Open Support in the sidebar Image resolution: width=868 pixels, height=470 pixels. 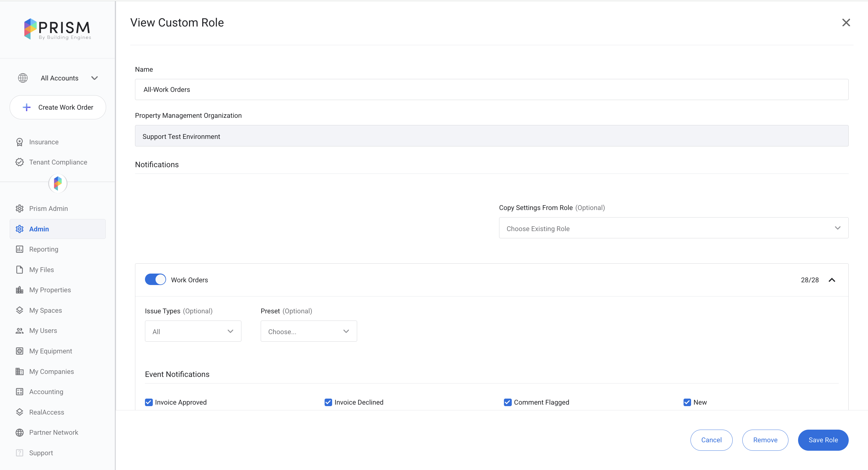coord(41,453)
